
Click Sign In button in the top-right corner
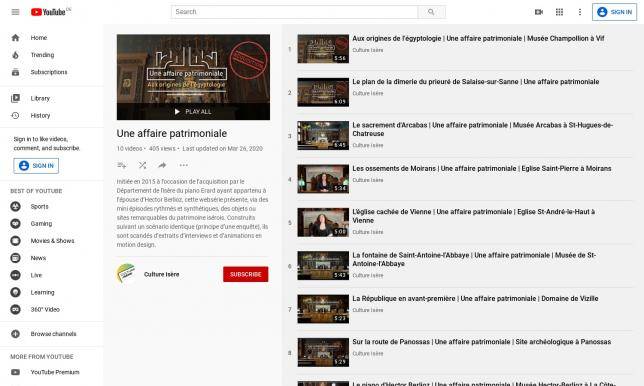[614, 12]
